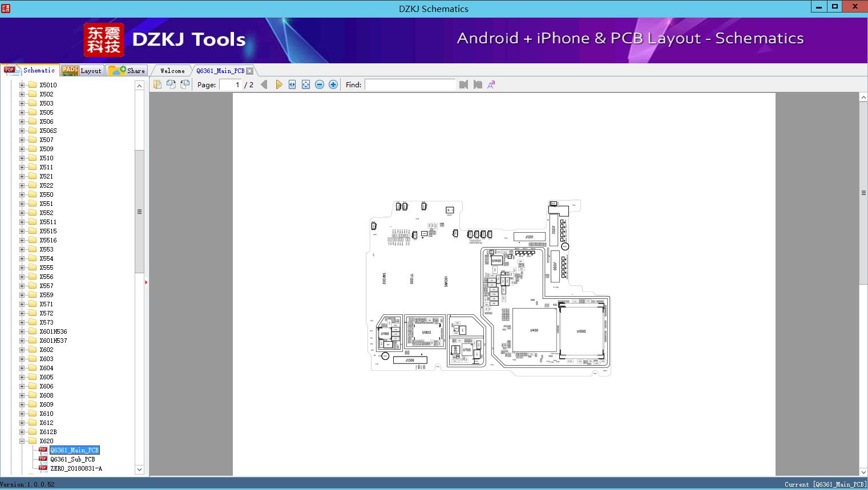This screenshot has width=868, height=490.
Task: Click the Find text field
Action: point(410,84)
